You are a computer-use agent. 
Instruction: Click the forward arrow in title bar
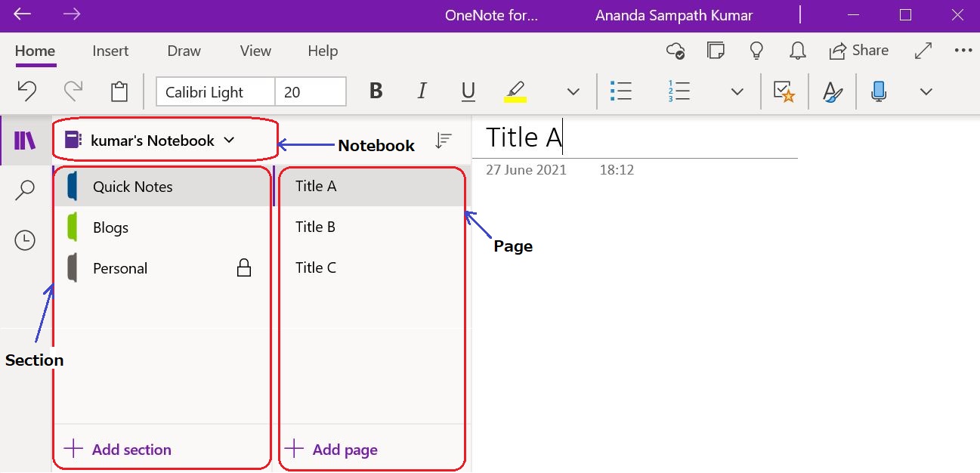coord(72,14)
